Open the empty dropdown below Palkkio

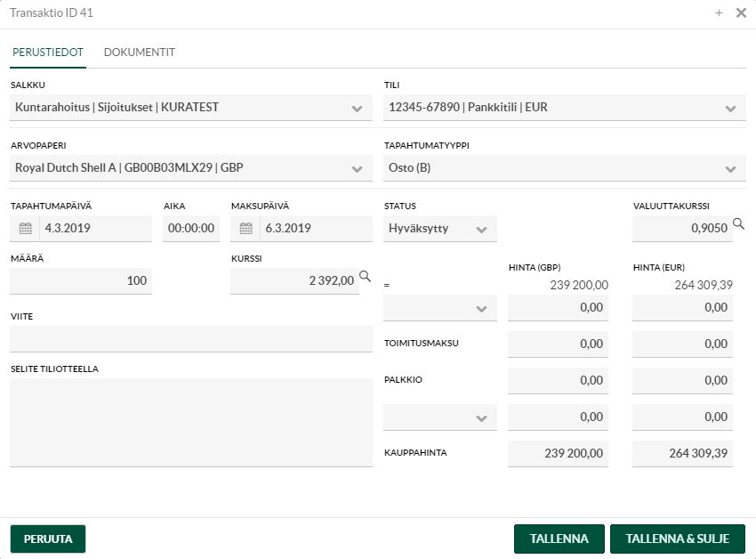tap(481, 418)
